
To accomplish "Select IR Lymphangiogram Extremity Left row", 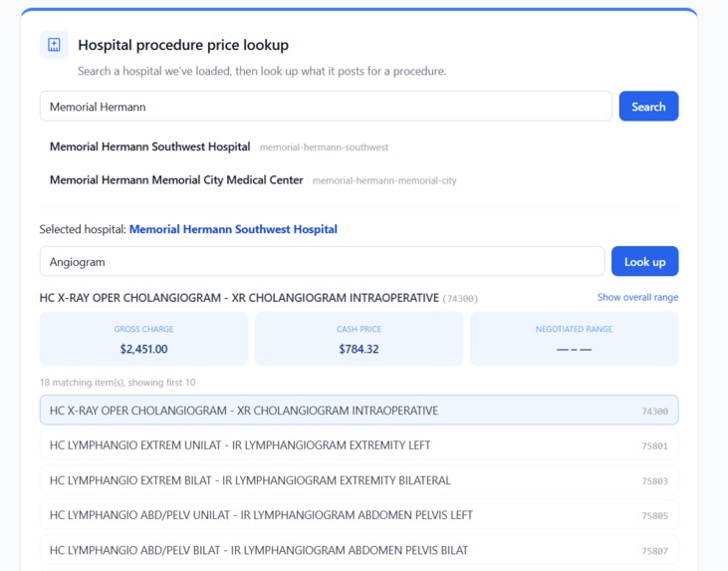I will click(359, 445).
